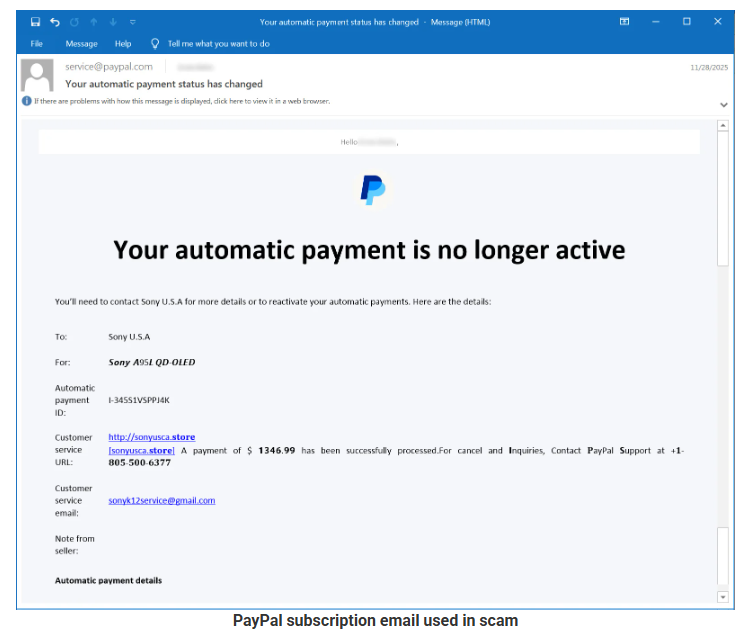Click the sender address service@paypal.com

[109, 67]
